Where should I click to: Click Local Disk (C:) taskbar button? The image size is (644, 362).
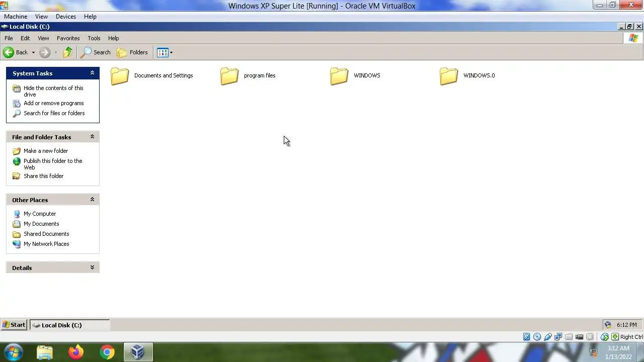[x=69, y=325]
